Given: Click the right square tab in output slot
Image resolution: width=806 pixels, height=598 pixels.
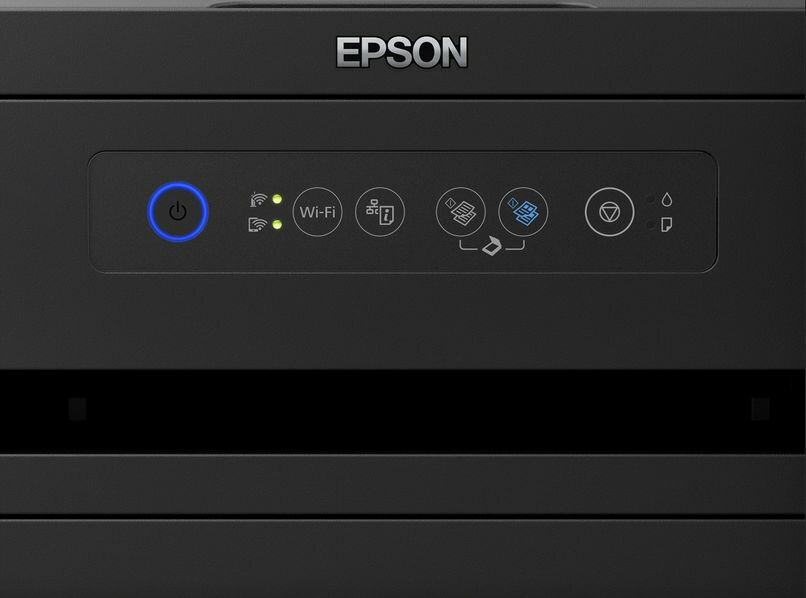Looking at the screenshot, I should point(760,409).
